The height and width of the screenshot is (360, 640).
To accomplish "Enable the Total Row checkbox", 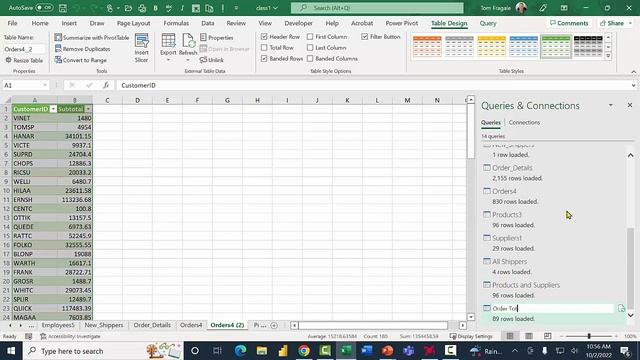I will 264,48.
